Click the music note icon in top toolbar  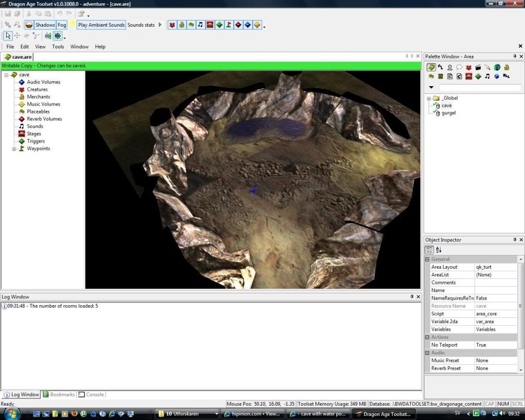200,25
